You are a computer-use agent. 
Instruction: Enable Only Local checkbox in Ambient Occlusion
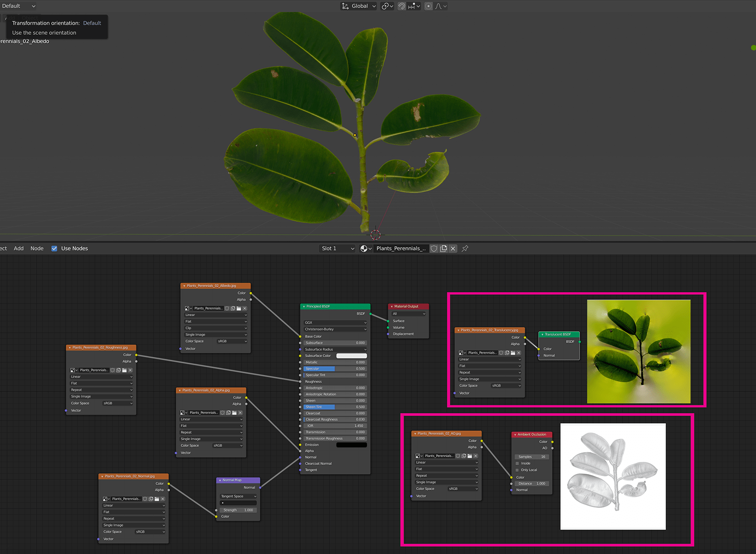[517, 470]
